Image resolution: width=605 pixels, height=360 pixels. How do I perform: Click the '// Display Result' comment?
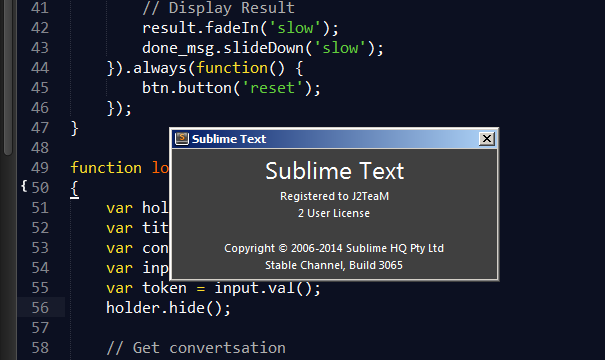point(218,8)
